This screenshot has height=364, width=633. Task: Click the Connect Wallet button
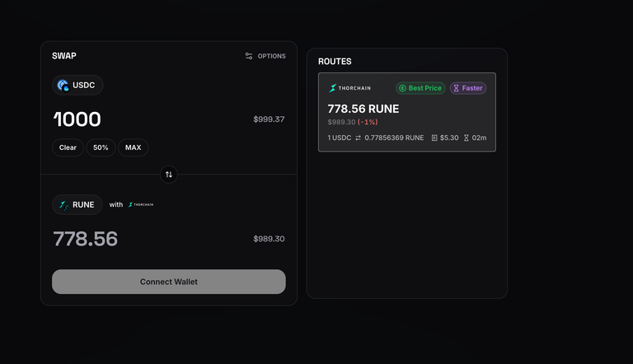pos(169,282)
